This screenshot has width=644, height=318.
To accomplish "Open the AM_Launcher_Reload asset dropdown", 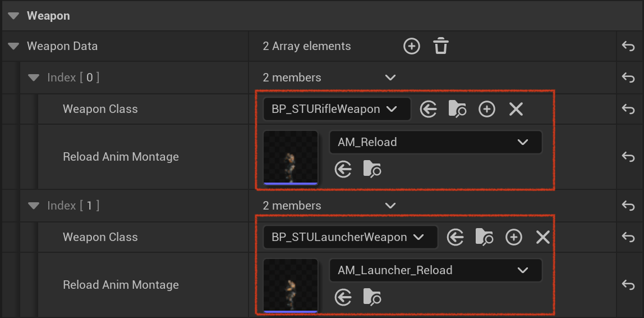I will click(436, 270).
